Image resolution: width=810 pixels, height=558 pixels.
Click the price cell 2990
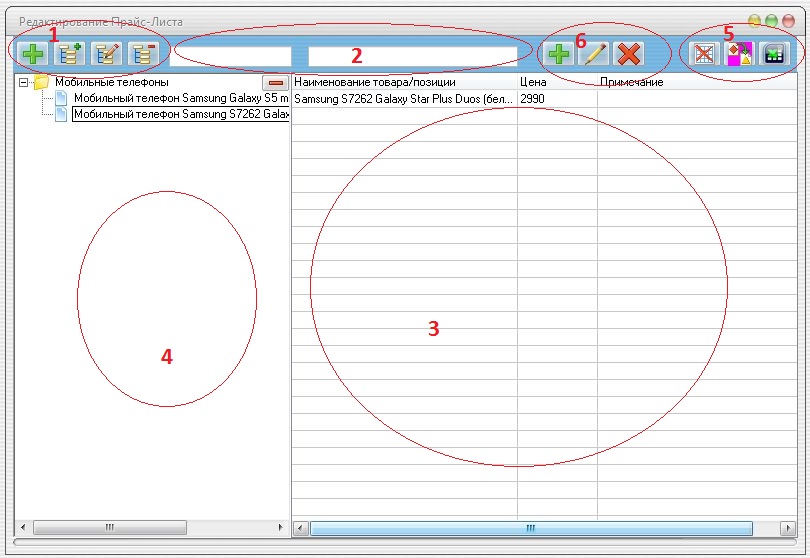click(x=557, y=99)
